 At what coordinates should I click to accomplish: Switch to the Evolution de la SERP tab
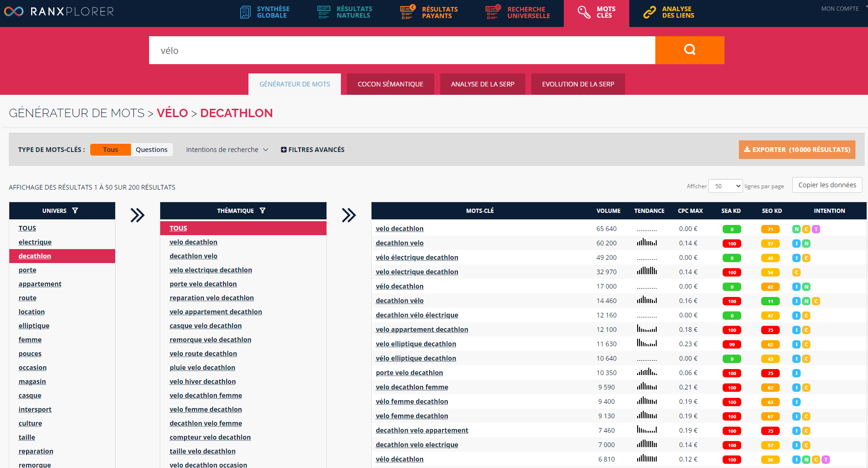point(578,84)
